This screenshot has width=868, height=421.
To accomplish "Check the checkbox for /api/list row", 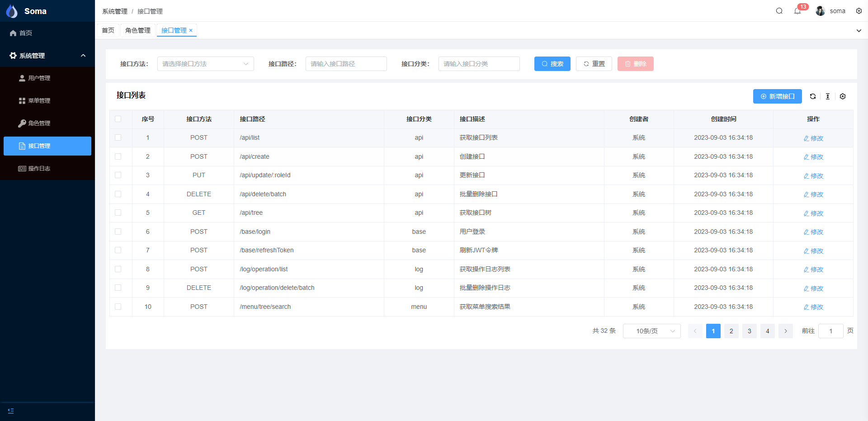I will click(x=118, y=137).
